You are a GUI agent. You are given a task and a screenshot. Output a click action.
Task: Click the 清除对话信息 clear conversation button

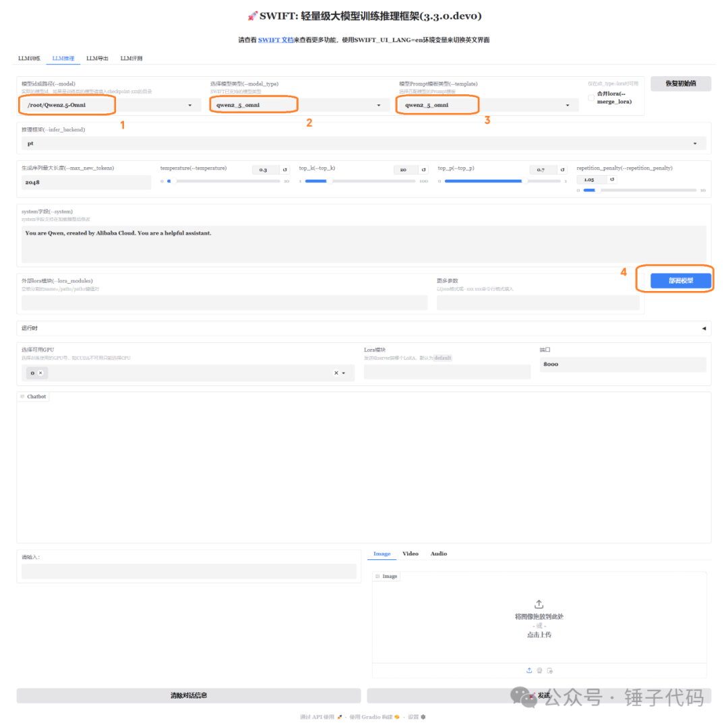pos(189,695)
